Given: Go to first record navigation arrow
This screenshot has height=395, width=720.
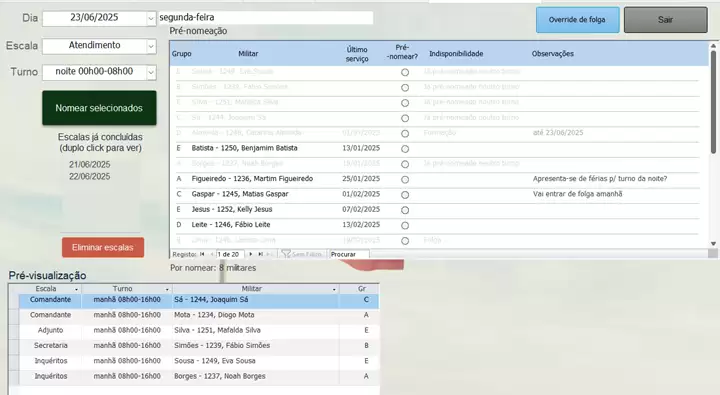Looking at the screenshot, I should [202, 254].
